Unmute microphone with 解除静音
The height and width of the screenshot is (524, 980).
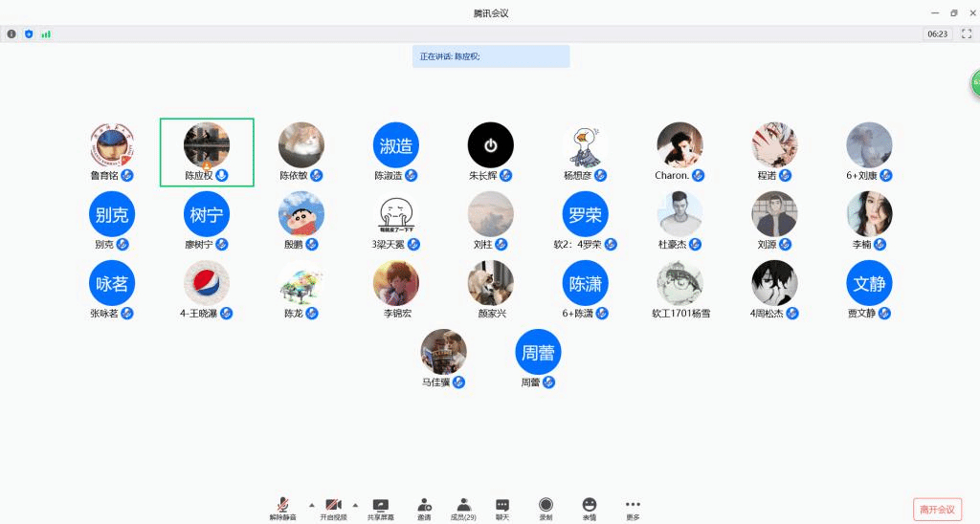(282, 505)
